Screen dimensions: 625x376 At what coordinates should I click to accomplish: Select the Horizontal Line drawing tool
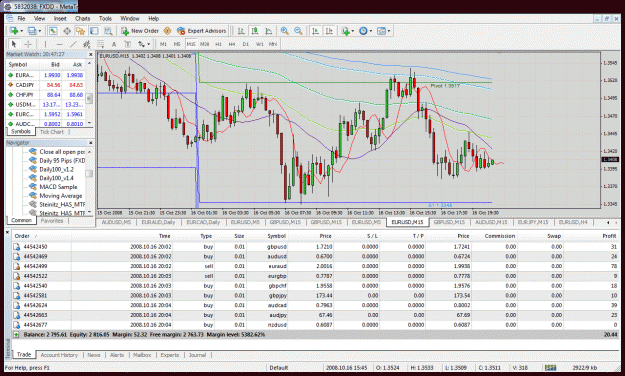point(59,44)
